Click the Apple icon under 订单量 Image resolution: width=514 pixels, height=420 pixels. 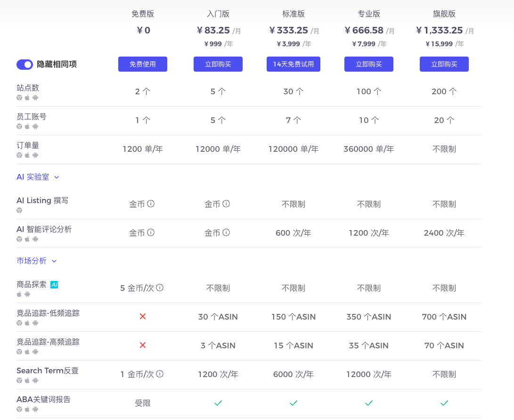[x=27, y=155]
